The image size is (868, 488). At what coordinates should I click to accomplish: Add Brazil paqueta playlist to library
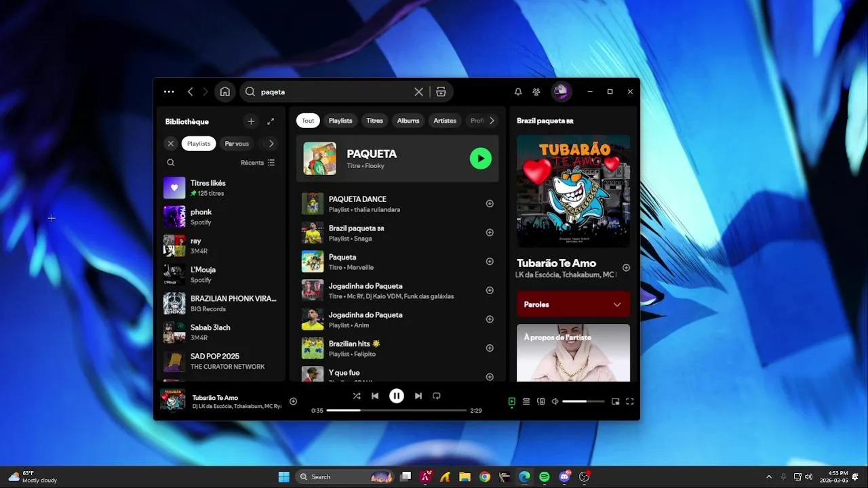coord(490,232)
